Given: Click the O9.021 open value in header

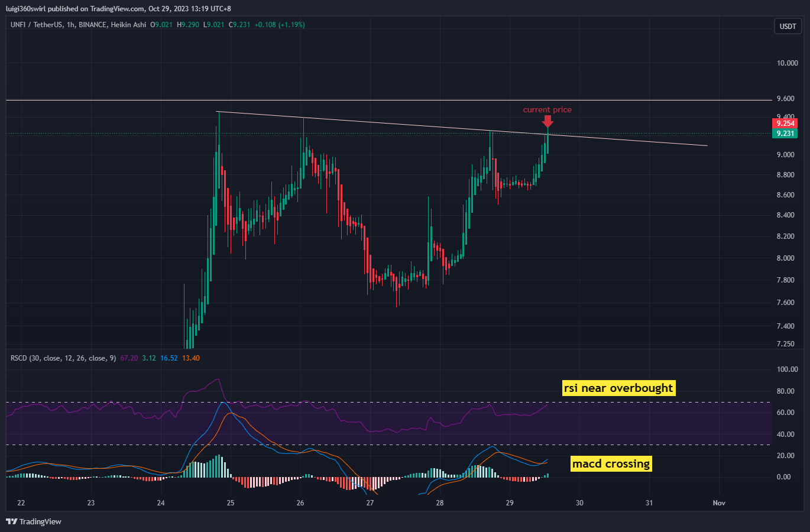Looking at the screenshot, I should tap(161, 25).
